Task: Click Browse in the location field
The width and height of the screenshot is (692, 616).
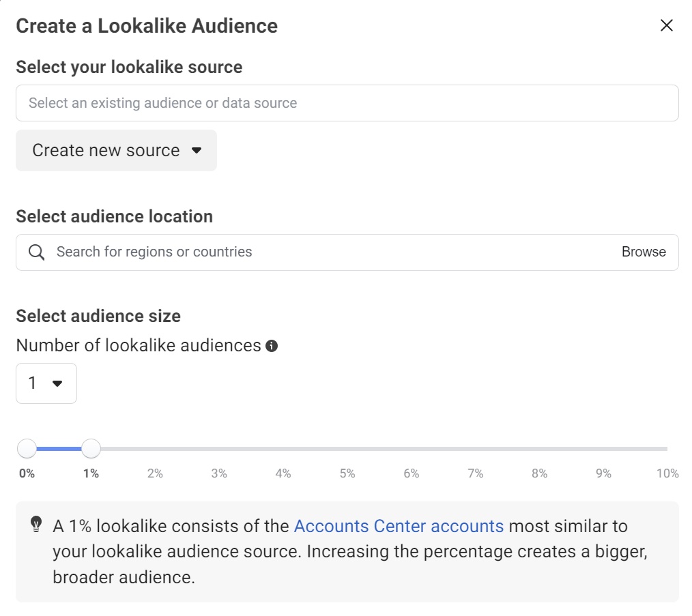Action: coord(644,252)
